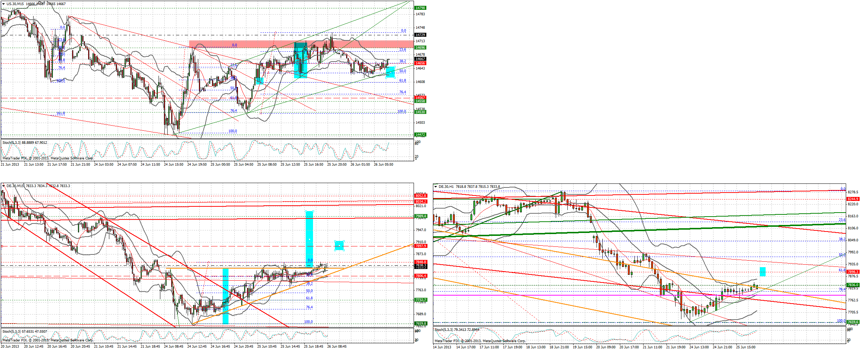868x356 pixels.
Task: Select the large teal-topped cyan rectangle on US.30
Action: pos(301,60)
